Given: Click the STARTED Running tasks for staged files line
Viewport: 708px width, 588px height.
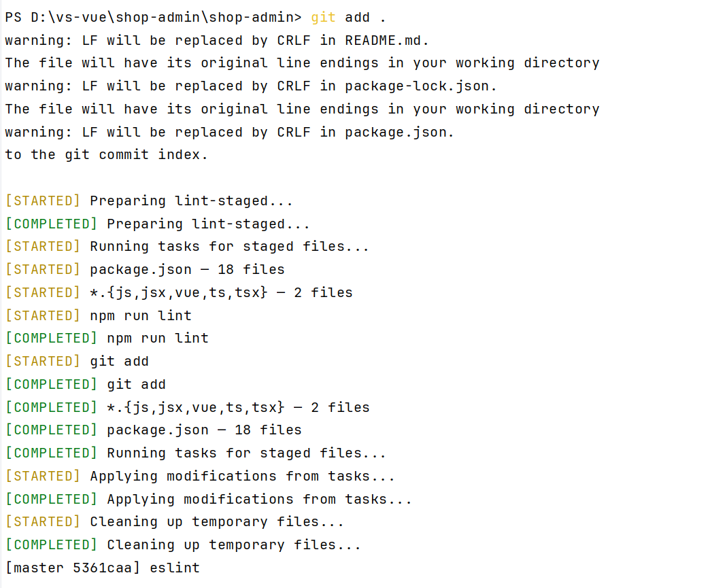Looking at the screenshot, I should 186,247.
